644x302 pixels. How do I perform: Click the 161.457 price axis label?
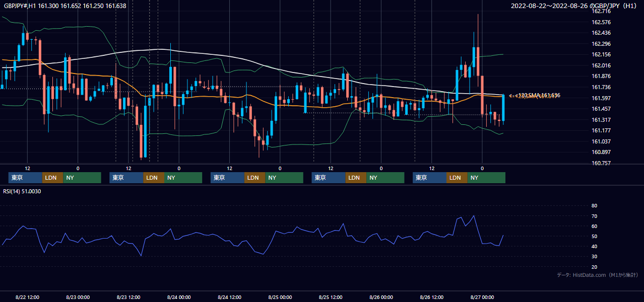(x=601, y=109)
